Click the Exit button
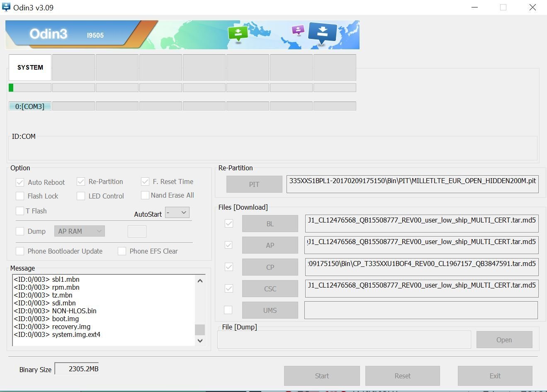This screenshot has width=547, height=392. pos(495,376)
